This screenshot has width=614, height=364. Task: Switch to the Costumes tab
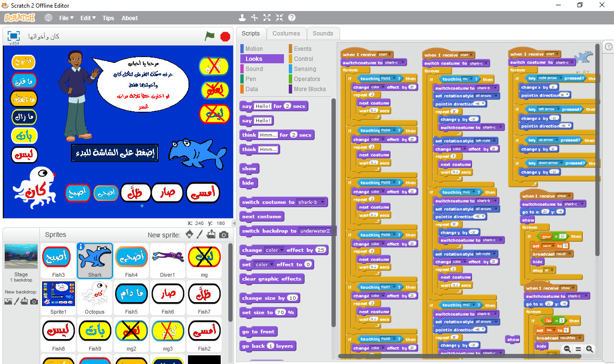point(286,34)
